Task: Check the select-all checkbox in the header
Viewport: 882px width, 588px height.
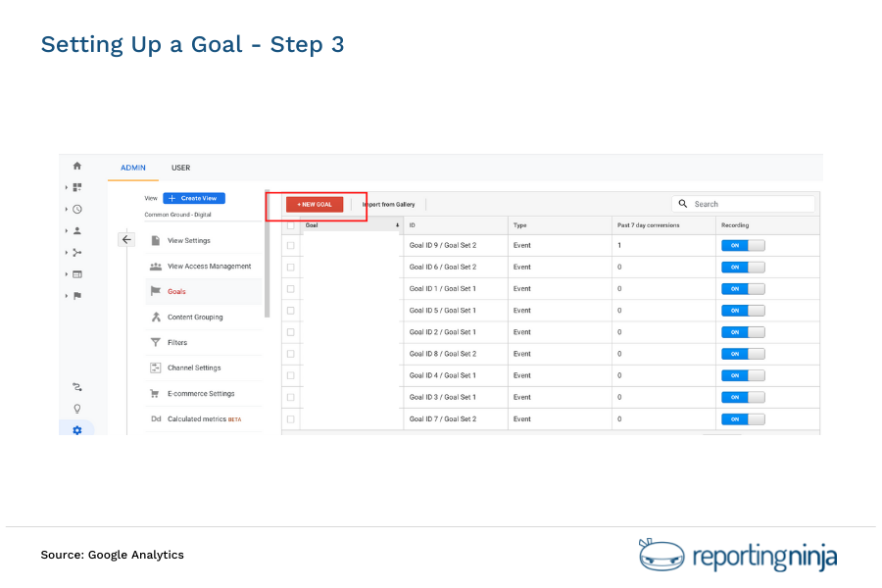Action: pyautogui.click(x=290, y=224)
